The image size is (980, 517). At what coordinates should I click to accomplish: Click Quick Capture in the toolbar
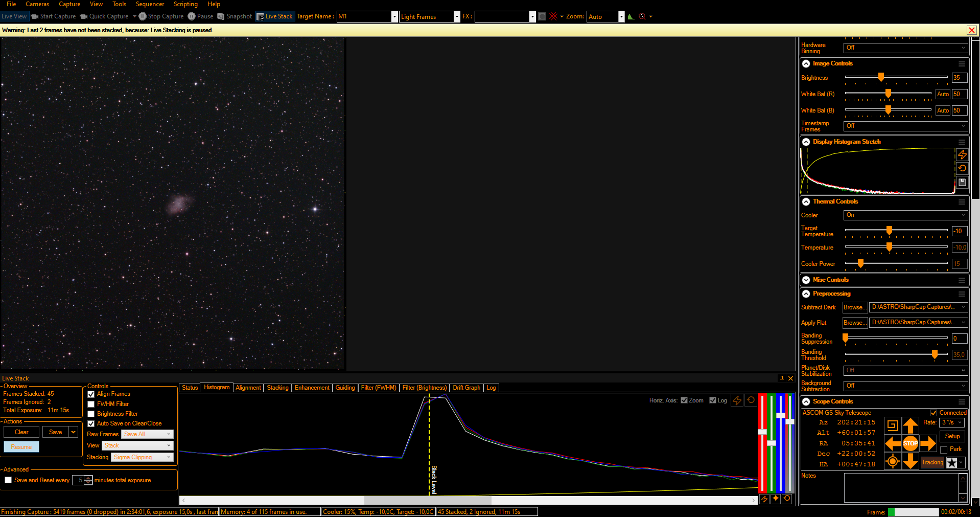tap(104, 16)
